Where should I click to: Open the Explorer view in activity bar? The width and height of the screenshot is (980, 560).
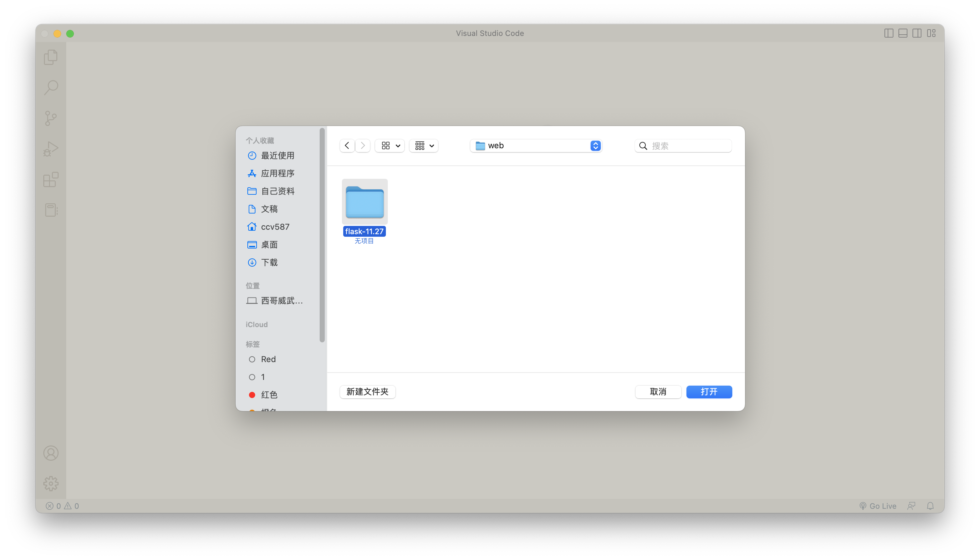point(51,57)
